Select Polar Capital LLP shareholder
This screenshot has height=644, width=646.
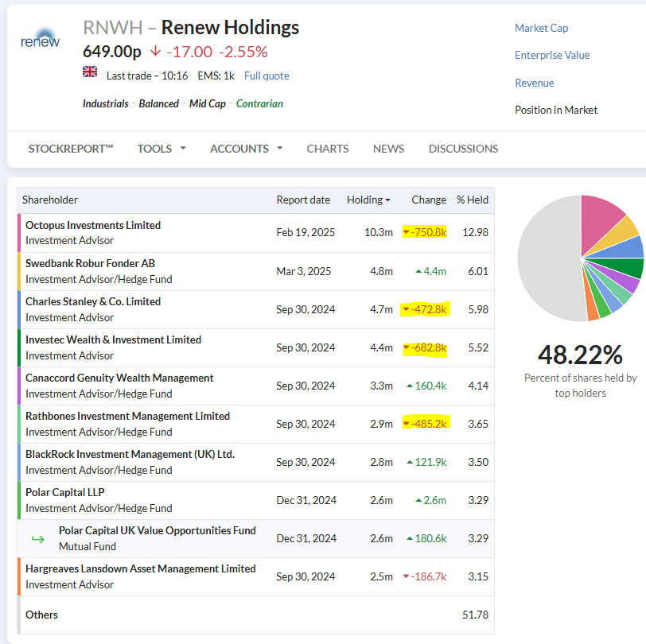(65, 492)
